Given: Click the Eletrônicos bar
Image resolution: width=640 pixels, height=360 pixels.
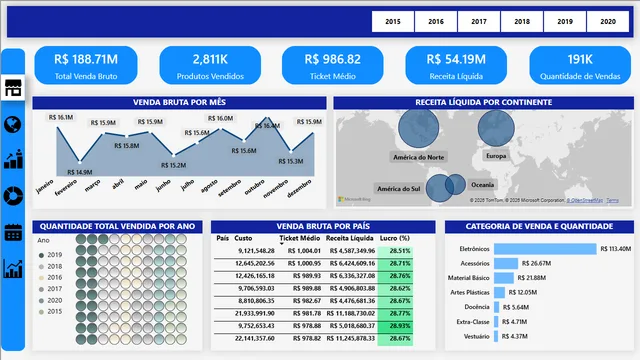Looking at the screenshot, I should [x=545, y=249].
